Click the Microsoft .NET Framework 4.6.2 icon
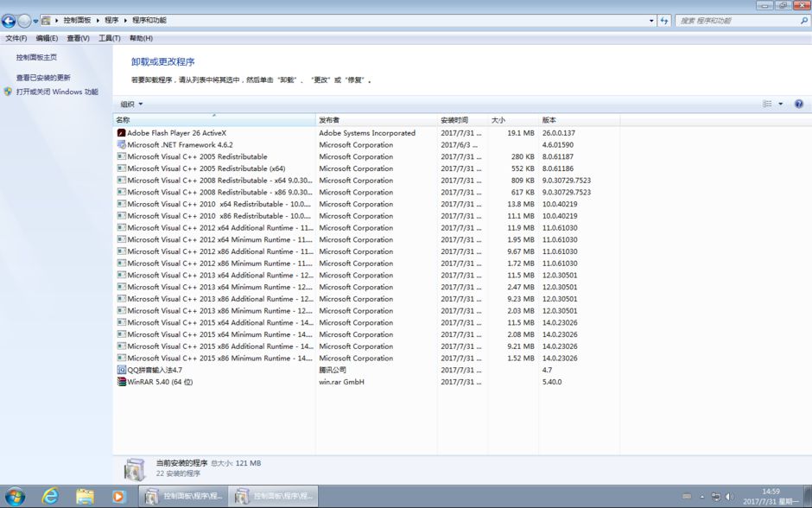This screenshot has width=812, height=508. click(x=122, y=145)
